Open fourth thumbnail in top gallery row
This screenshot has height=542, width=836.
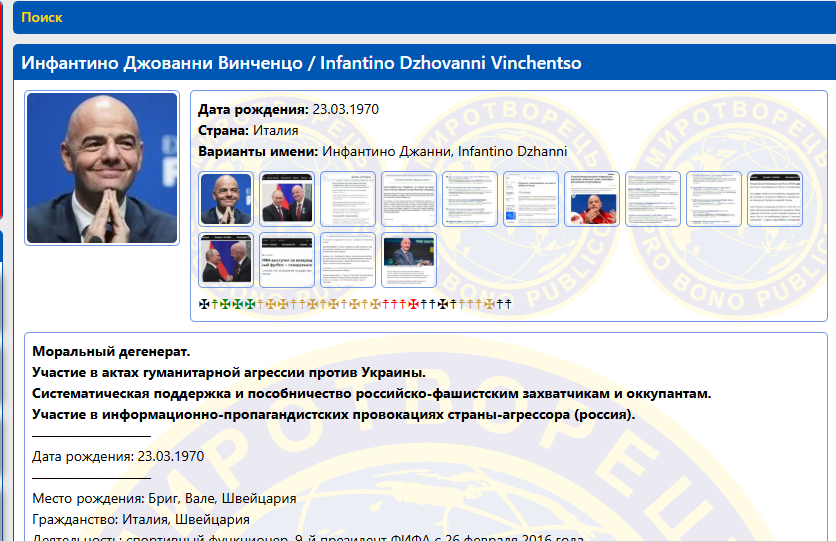click(409, 199)
